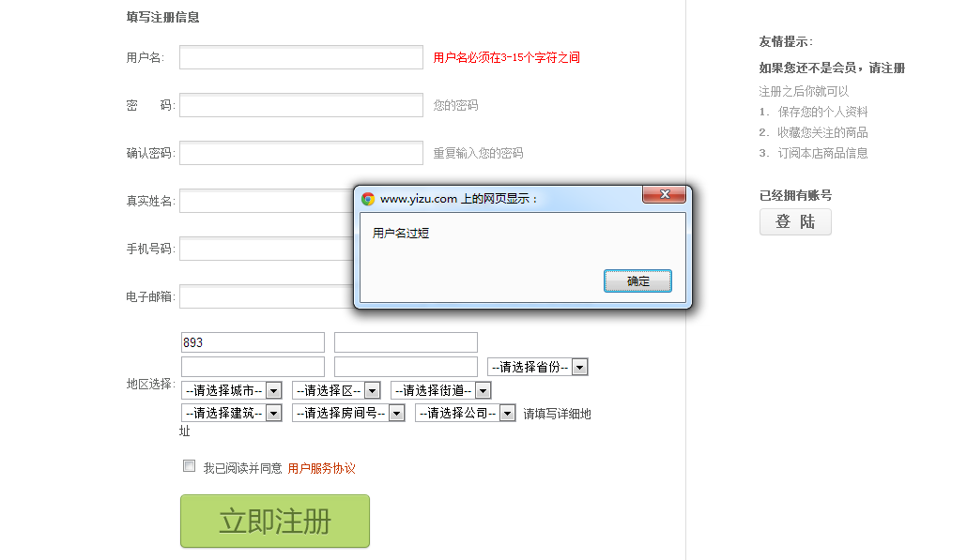Click the www.yizu.com alert title text
The width and height of the screenshot is (967, 560).
pos(458,198)
